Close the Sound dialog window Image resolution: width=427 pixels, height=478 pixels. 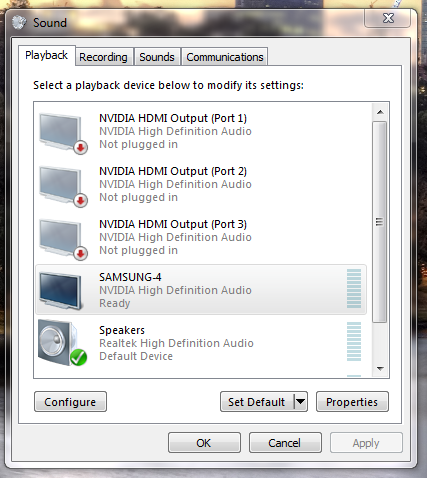point(388,18)
